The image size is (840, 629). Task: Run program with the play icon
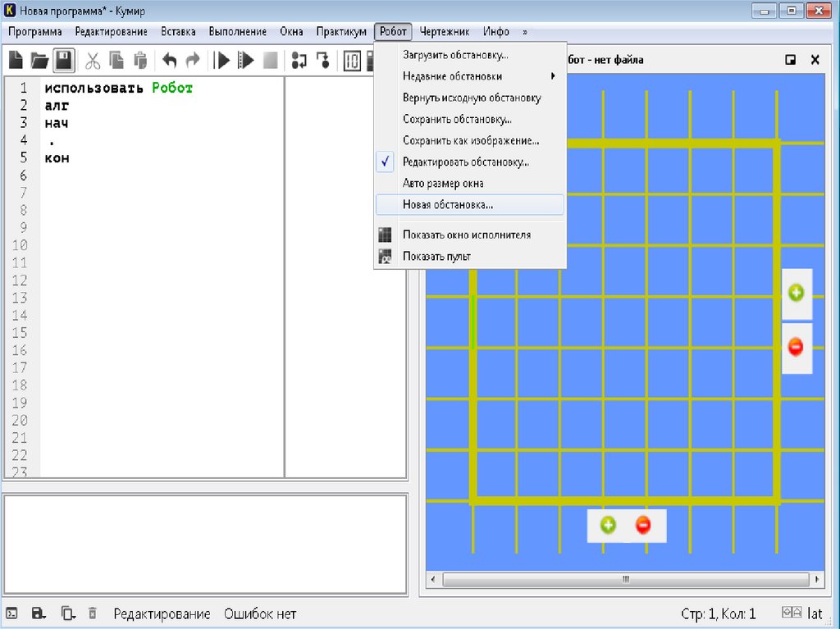[x=221, y=60]
